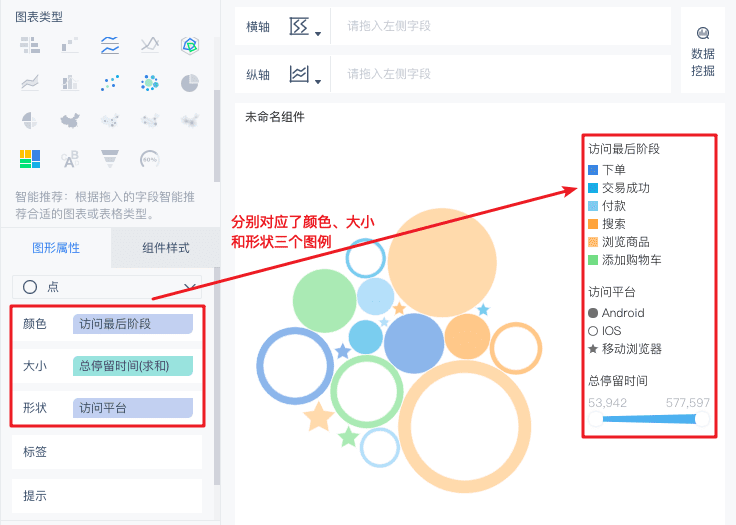The height and width of the screenshot is (525, 736).
Task: Open the 横轴 axis dropdown arrow
Action: (318, 33)
